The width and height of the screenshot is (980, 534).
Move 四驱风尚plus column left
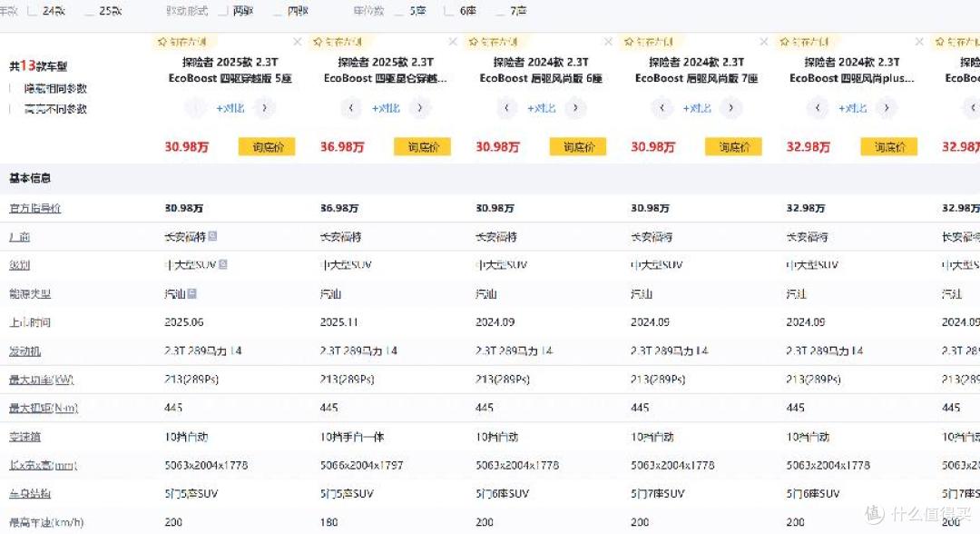(x=818, y=108)
